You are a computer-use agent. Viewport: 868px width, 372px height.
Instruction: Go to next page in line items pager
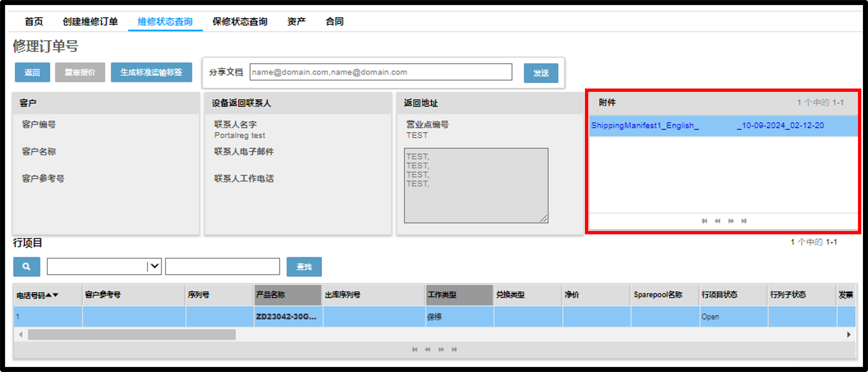441,349
